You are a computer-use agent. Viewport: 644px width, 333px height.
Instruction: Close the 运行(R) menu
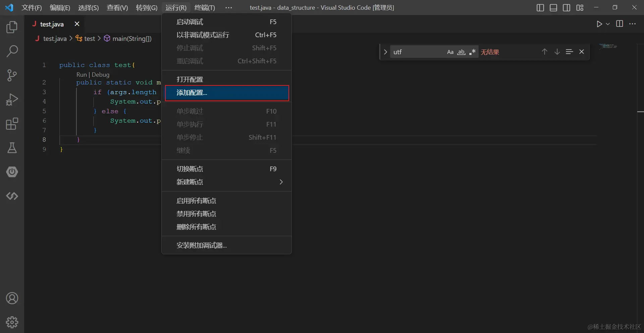tap(176, 8)
